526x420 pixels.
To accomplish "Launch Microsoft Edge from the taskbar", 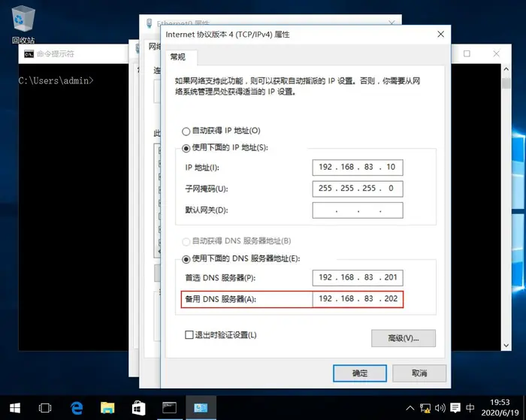I will pyautogui.click(x=77, y=408).
